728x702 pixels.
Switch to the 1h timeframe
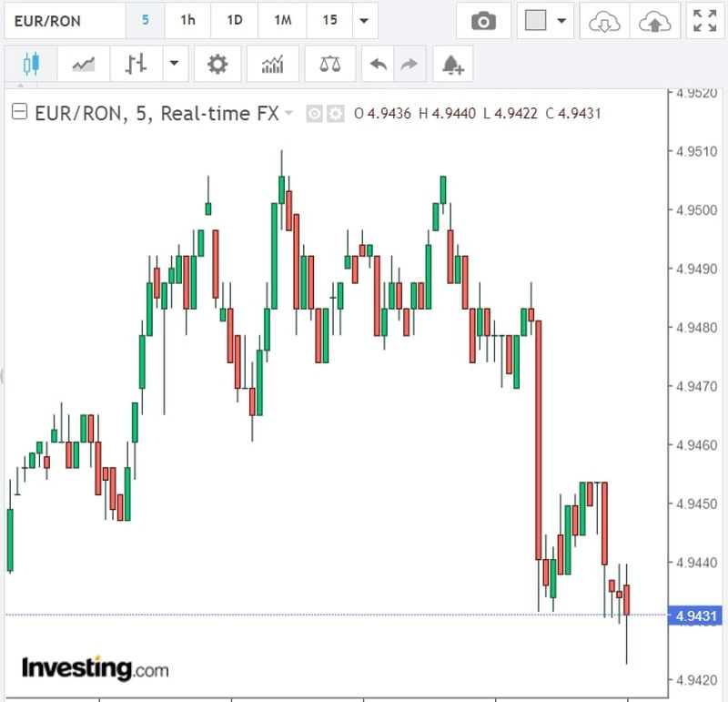coord(187,20)
